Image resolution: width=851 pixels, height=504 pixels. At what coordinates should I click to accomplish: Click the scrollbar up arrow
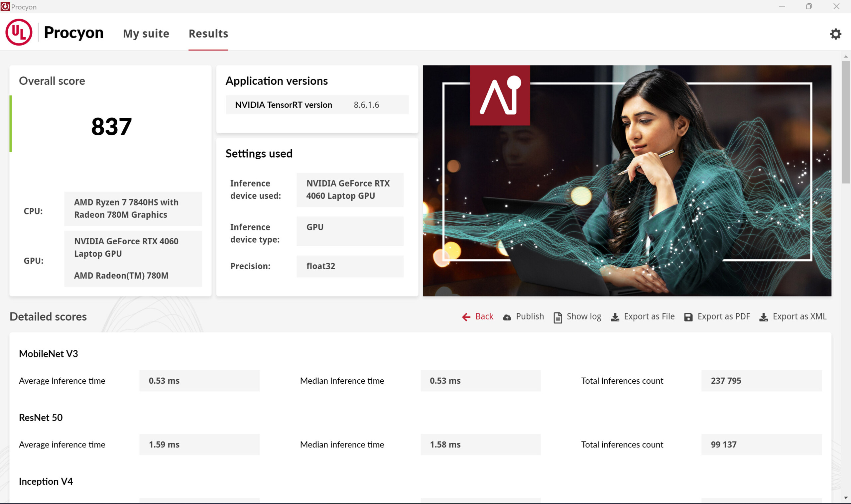tap(845, 57)
